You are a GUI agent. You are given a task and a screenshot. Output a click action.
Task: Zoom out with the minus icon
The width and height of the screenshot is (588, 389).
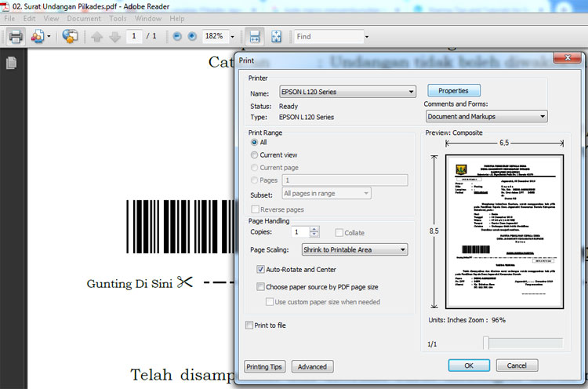pyautogui.click(x=177, y=36)
